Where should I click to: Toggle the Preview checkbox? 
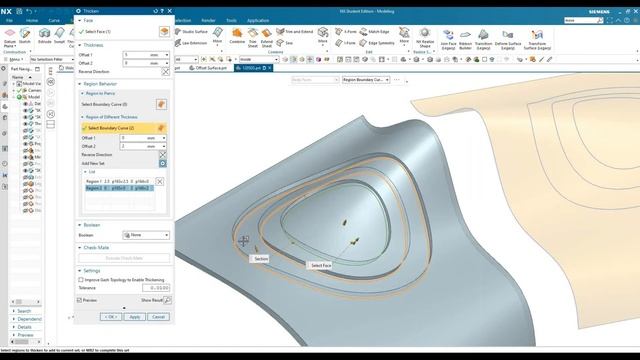(80, 300)
